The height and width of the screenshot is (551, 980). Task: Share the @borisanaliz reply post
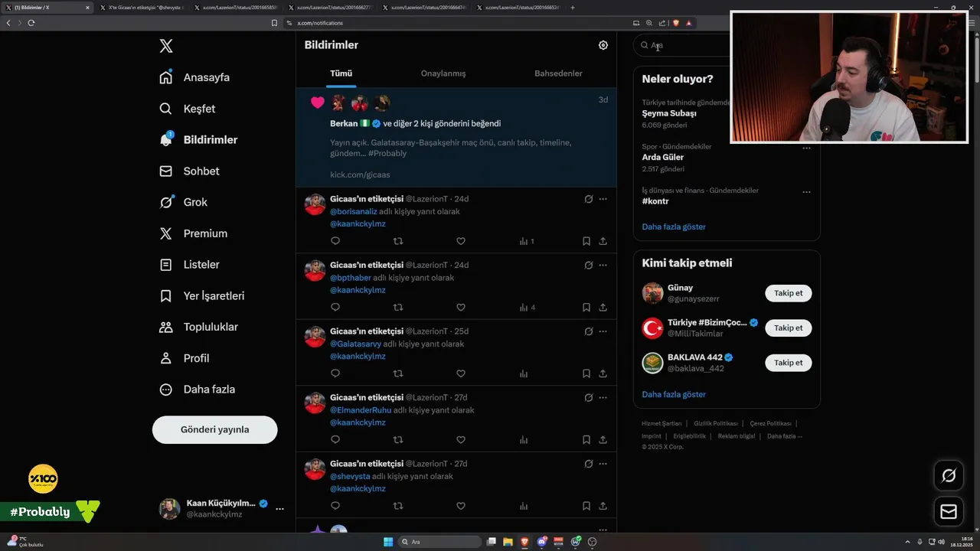tap(603, 241)
